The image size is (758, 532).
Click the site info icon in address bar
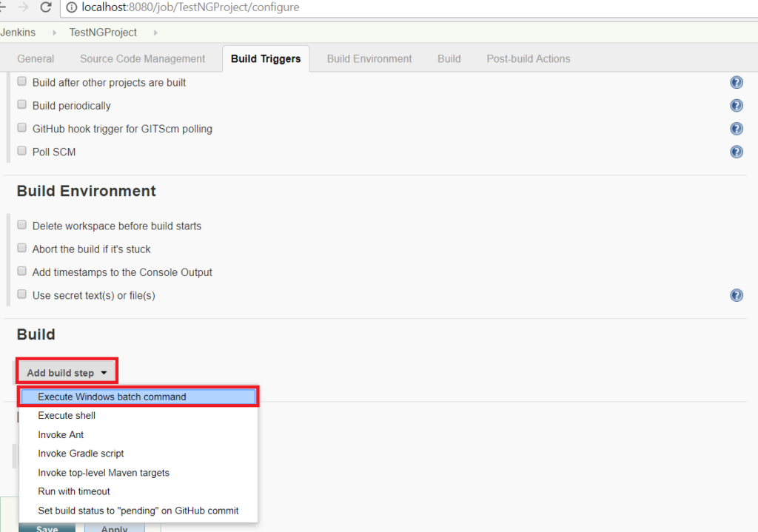click(72, 8)
